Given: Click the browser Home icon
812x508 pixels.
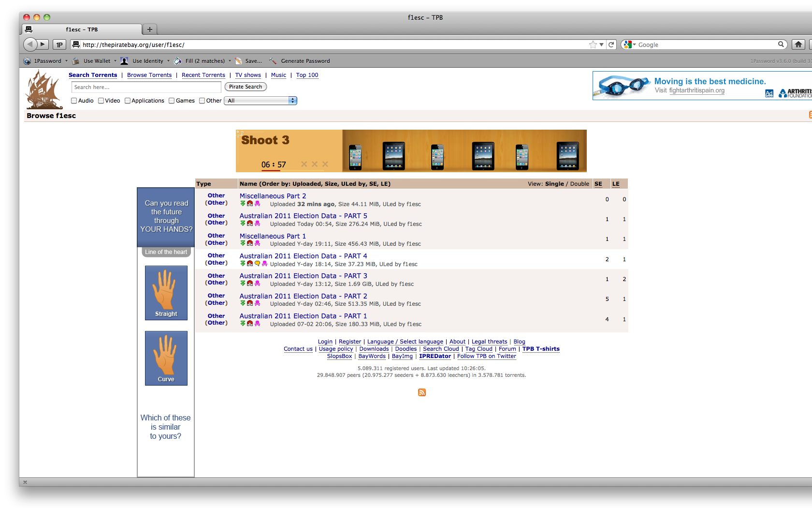Looking at the screenshot, I should point(798,45).
